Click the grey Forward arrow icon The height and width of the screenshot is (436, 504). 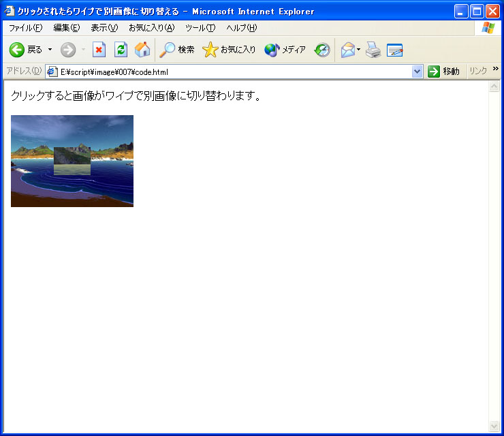point(68,50)
